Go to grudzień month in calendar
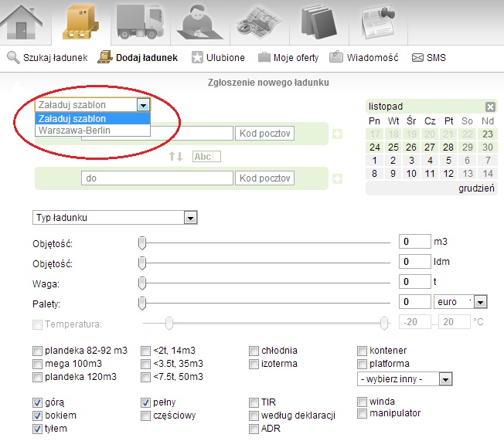Image resolution: width=504 pixels, height=441 pixels. (476, 188)
